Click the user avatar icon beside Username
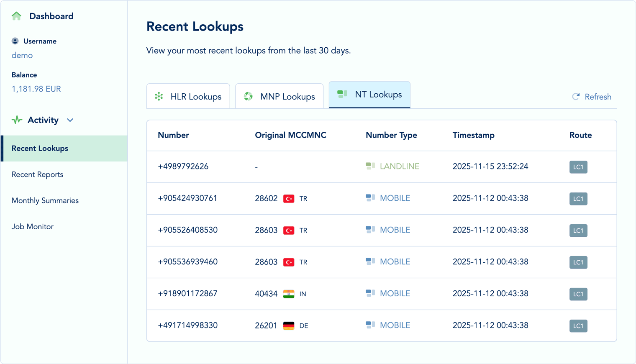 (x=15, y=41)
